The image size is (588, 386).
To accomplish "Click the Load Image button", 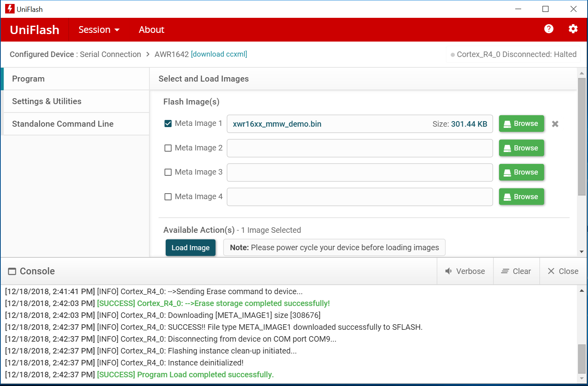I will tap(191, 248).
